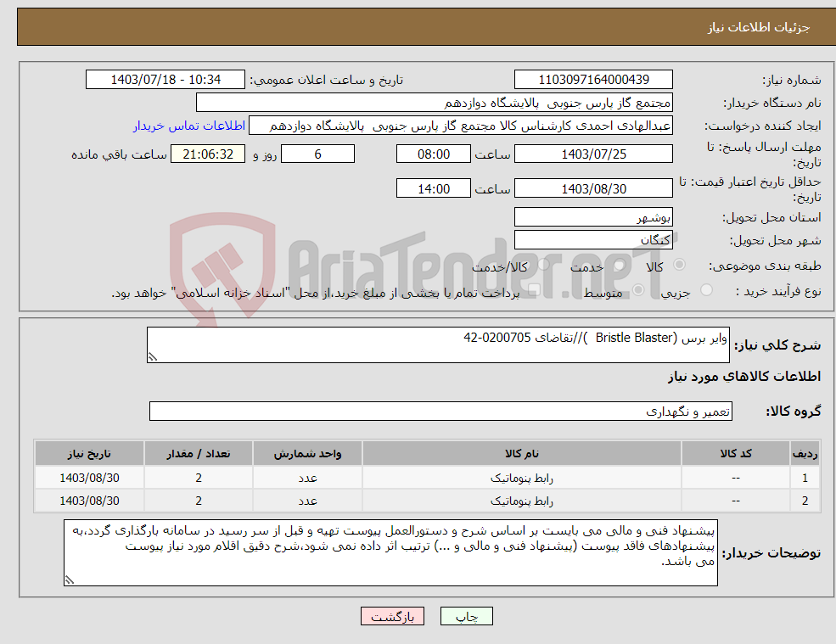Screen dimensions: 836x644
Task: Click the واحد شمارش column header
Action: click(307, 454)
